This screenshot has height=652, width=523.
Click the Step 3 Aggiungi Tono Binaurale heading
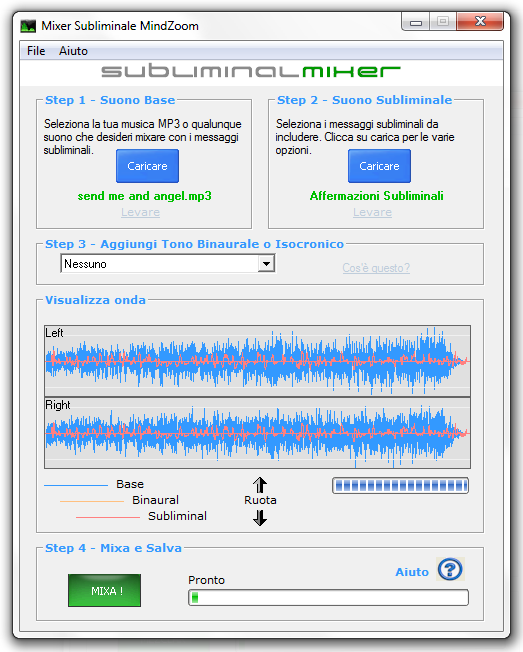click(195, 244)
